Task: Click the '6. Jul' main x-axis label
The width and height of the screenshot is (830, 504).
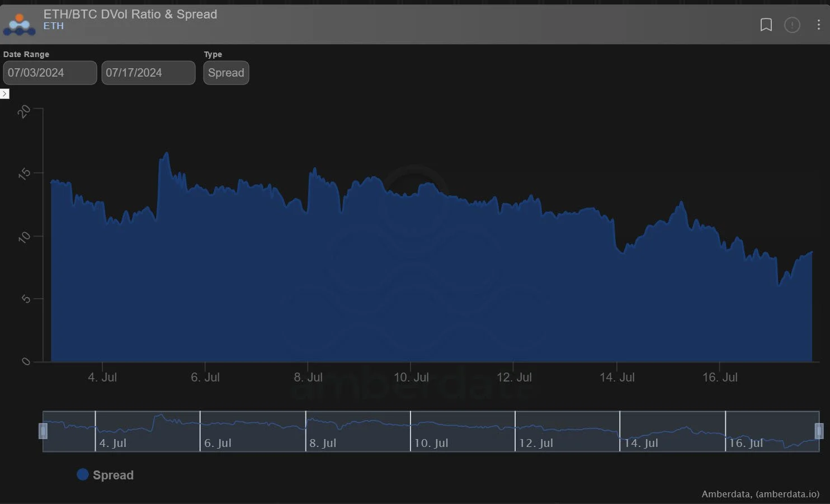Action: pos(205,378)
